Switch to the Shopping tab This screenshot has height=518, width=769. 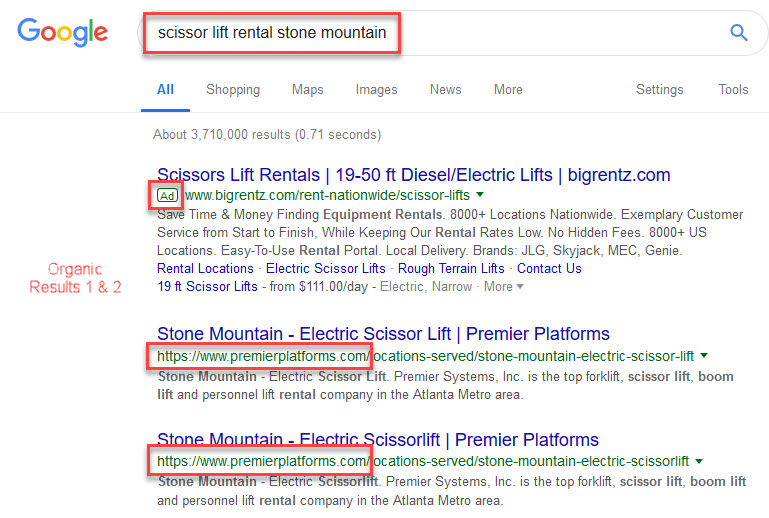tap(233, 90)
